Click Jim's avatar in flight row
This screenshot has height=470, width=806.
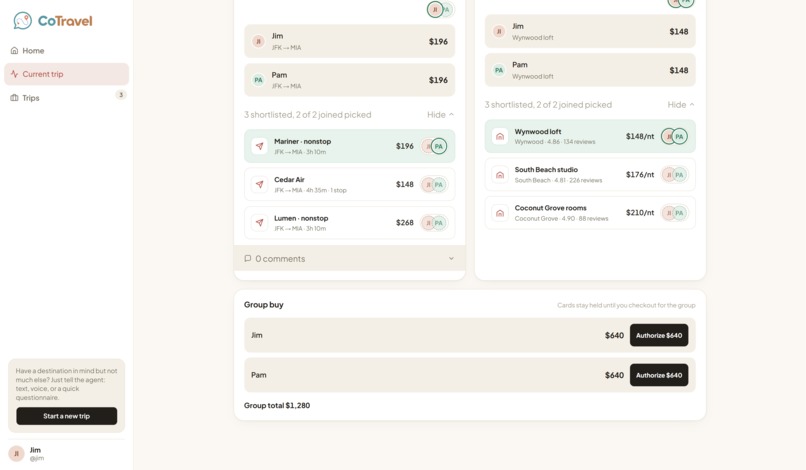[259, 41]
